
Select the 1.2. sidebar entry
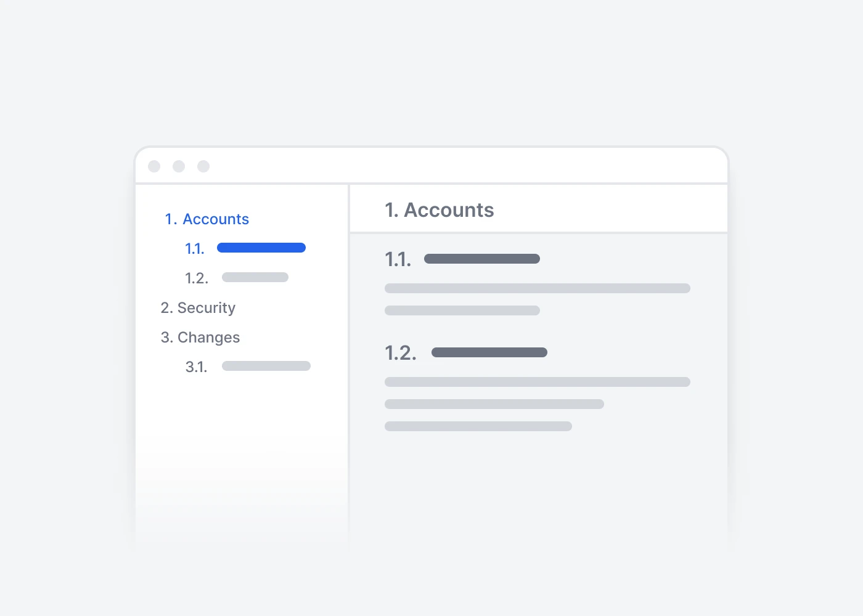point(197,278)
